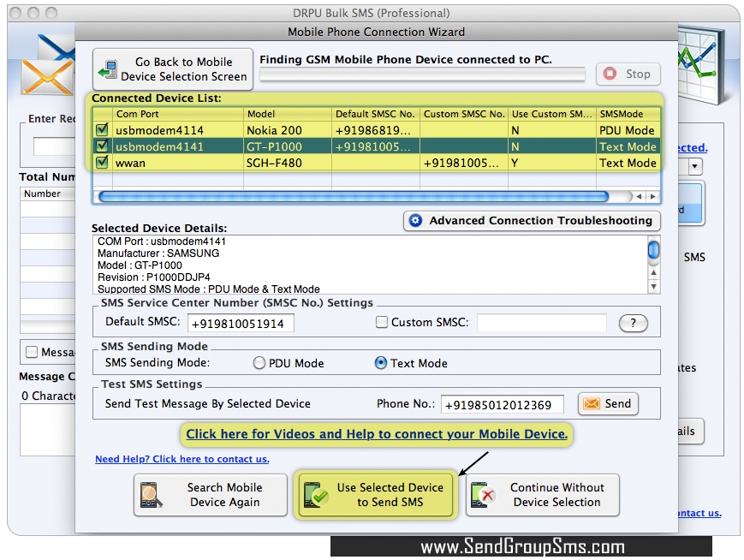Click +91986819... default SMSC cell
This screenshot has height=560, width=744.
376,130
